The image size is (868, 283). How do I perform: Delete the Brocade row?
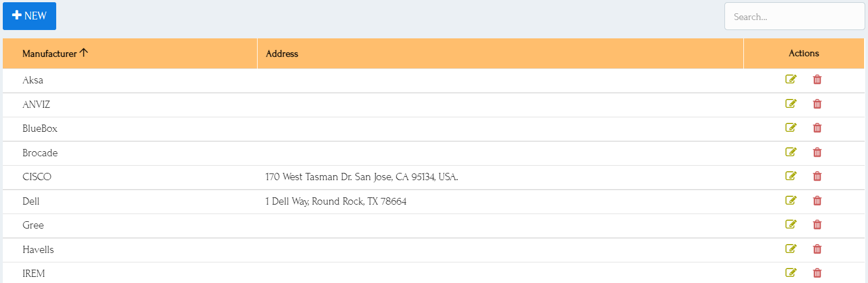pyautogui.click(x=817, y=152)
